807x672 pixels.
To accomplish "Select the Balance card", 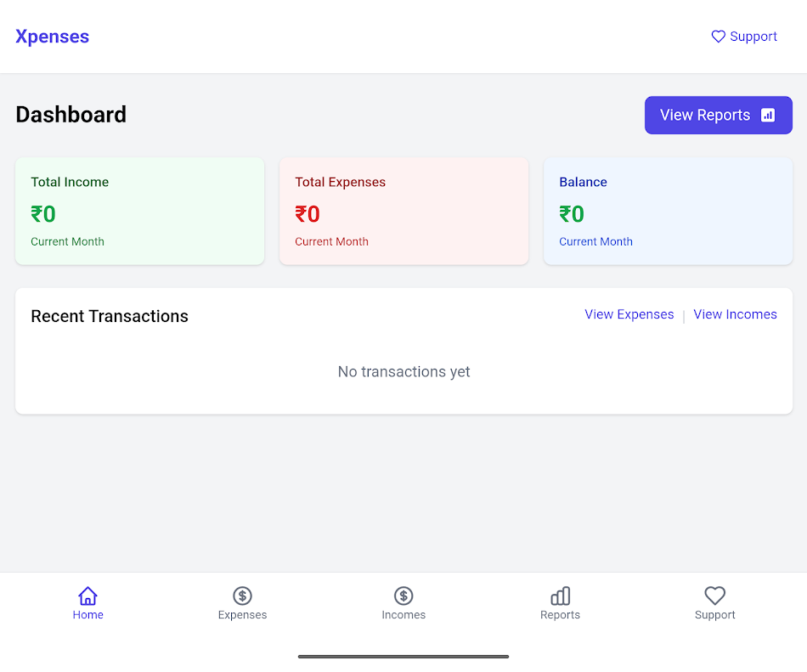I will [x=668, y=211].
